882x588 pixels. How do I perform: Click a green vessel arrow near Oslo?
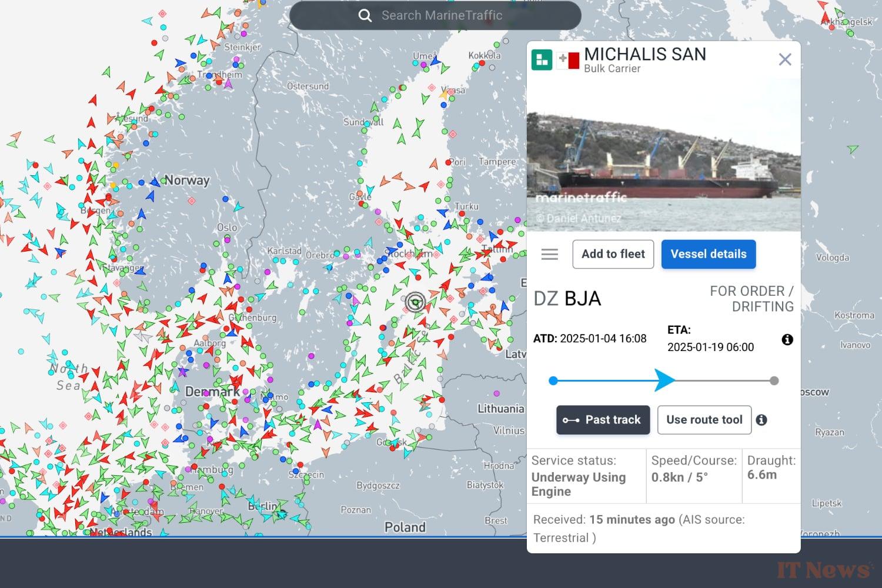click(x=229, y=273)
